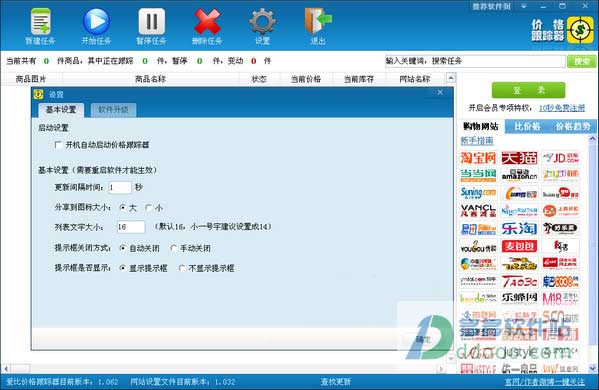Enable 开机自动启动价格跟踪器 checkbox
599x390 pixels.
pos(58,145)
